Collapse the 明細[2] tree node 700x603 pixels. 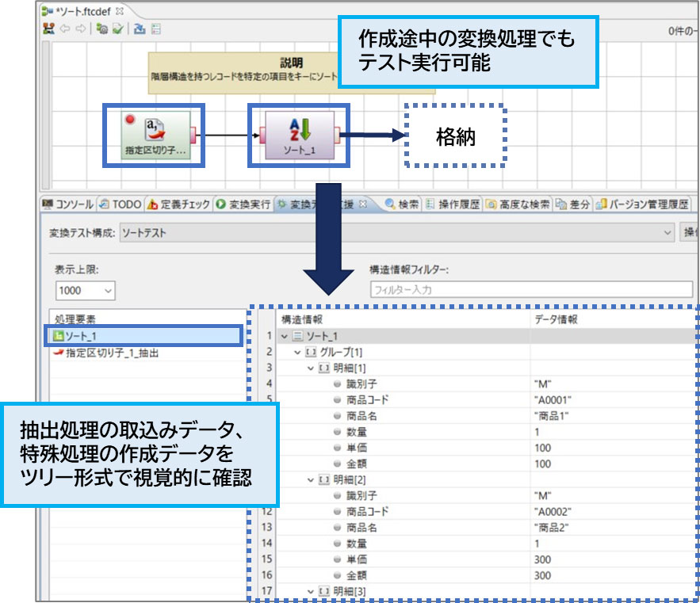coord(311,479)
